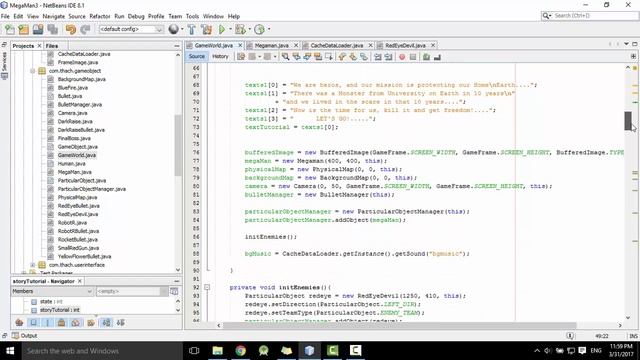Open the empty filter dropdown in Navigator
The image size is (640, 360).
pos(132,291)
